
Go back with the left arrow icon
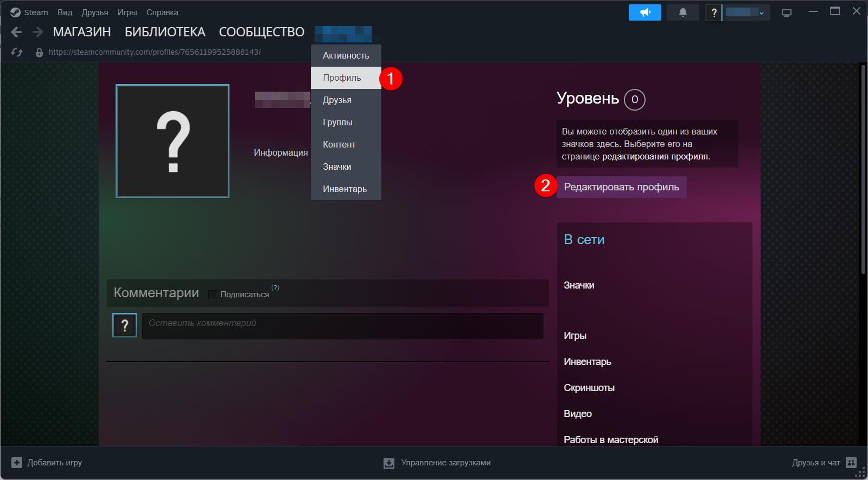pos(16,32)
